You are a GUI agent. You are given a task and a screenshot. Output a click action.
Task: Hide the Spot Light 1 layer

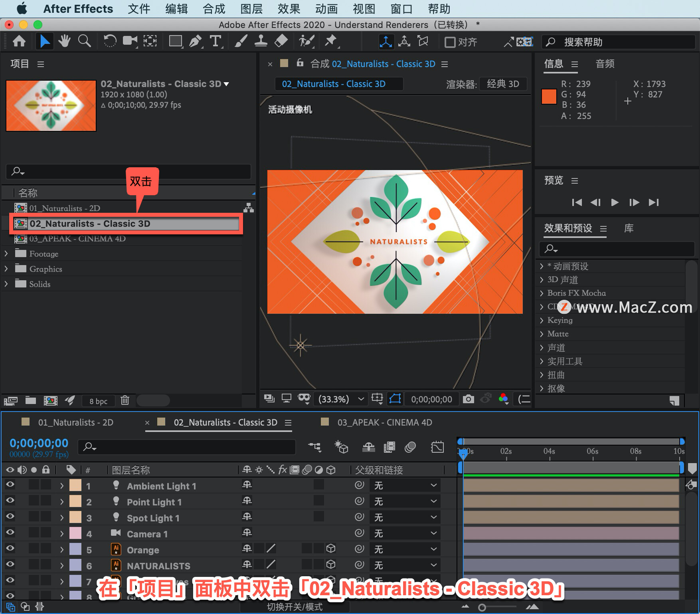[x=10, y=517]
